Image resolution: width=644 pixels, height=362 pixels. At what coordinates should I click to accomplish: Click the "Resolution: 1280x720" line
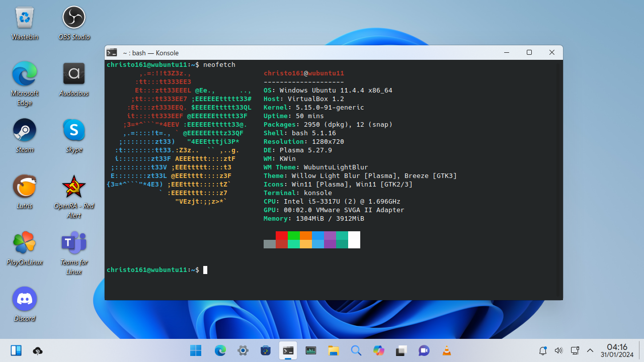point(304,142)
